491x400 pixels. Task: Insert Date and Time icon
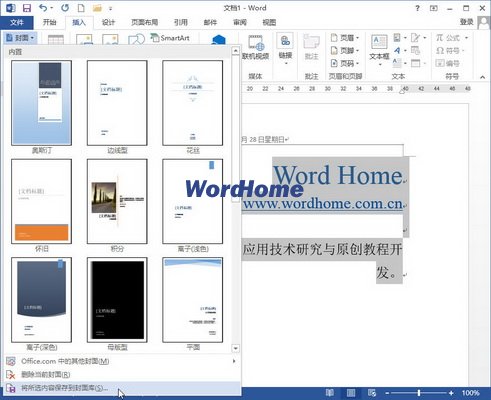(x=415, y=51)
